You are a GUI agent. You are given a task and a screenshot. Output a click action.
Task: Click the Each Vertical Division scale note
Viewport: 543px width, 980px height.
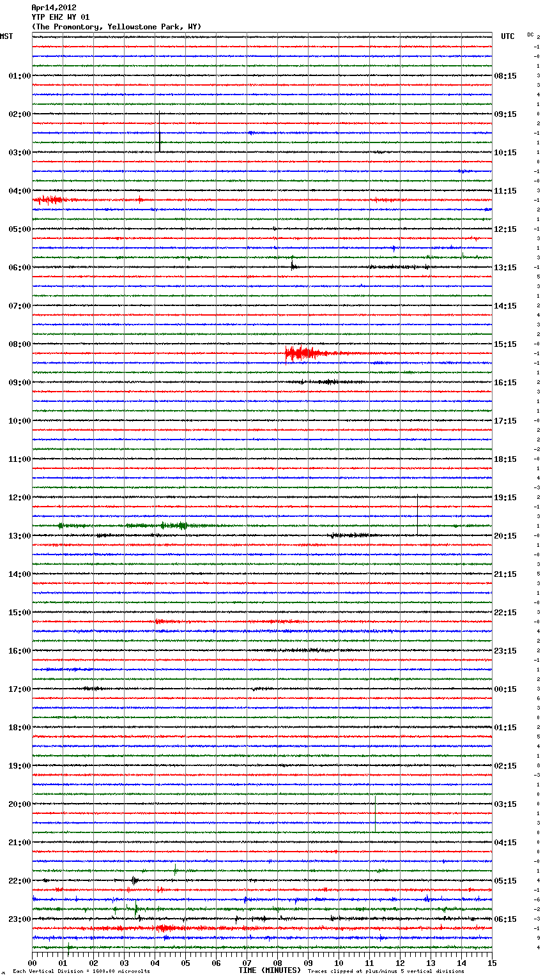click(x=81, y=971)
